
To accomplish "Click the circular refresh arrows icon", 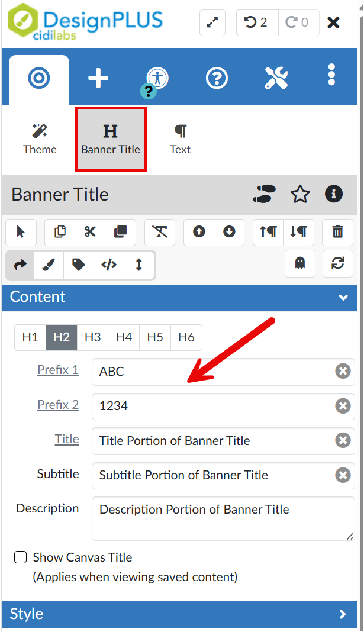I will (337, 264).
